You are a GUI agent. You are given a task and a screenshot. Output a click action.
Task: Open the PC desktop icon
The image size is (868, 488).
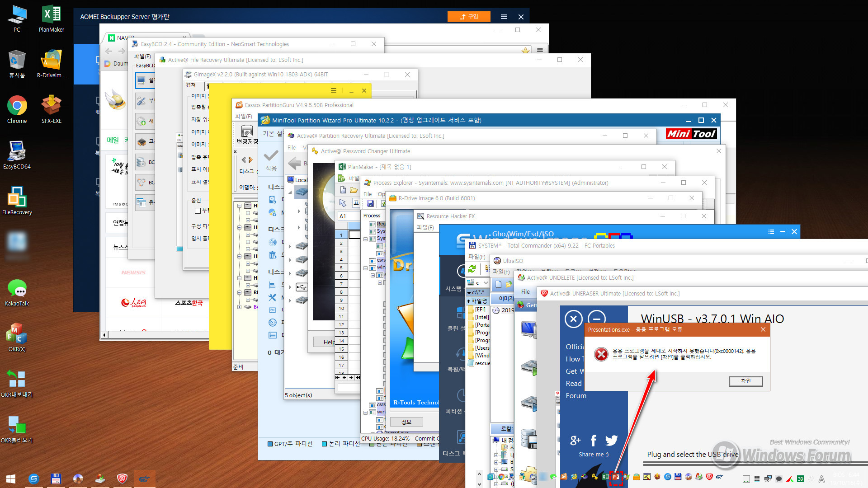point(17,19)
